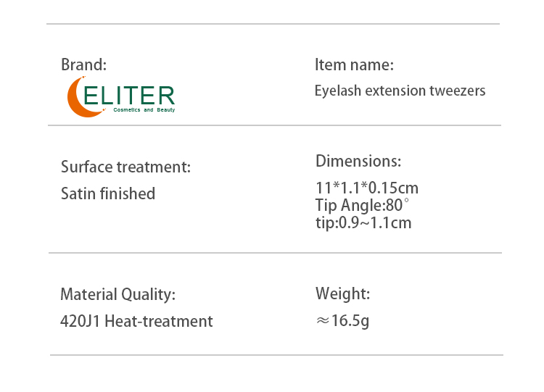Click the "Material Quality:" label
This screenshot has height=392, width=544.
(x=118, y=295)
